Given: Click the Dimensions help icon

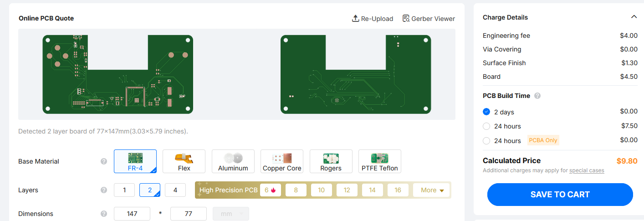Looking at the screenshot, I should point(104,214).
